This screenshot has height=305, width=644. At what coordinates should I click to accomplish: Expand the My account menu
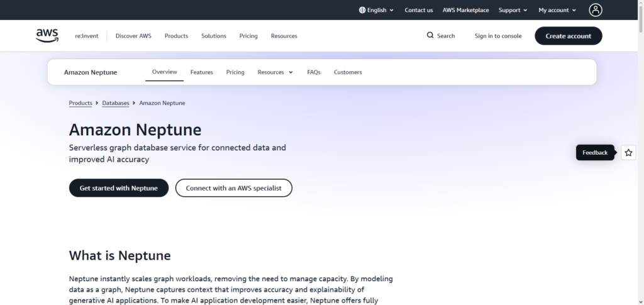tap(557, 10)
